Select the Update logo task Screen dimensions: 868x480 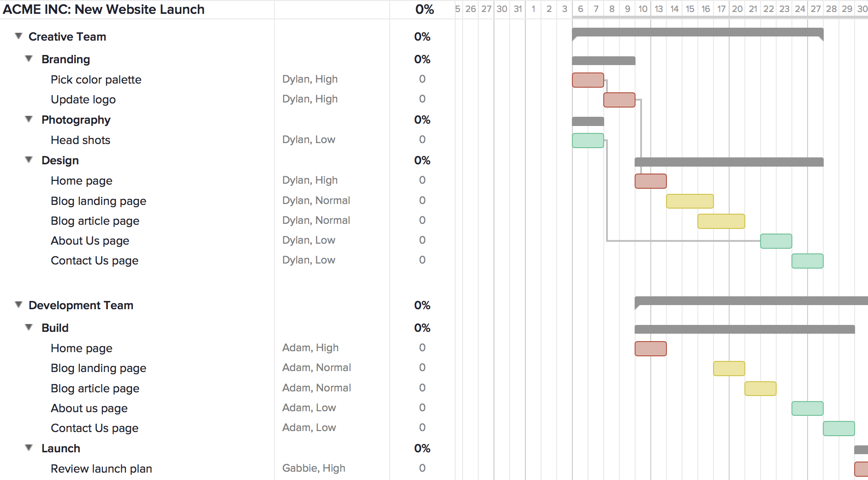tap(83, 99)
